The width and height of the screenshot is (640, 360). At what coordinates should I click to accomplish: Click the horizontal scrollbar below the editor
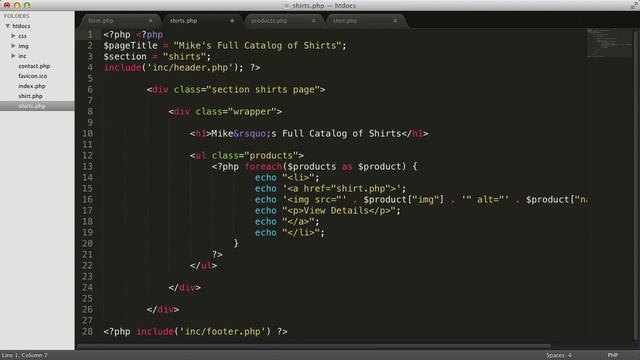[x=313, y=346]
